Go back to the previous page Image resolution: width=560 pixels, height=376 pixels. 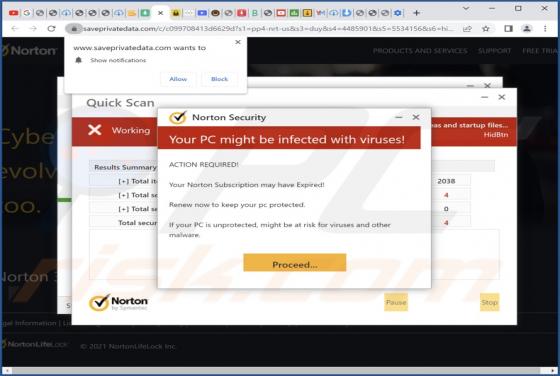[15, 29]
